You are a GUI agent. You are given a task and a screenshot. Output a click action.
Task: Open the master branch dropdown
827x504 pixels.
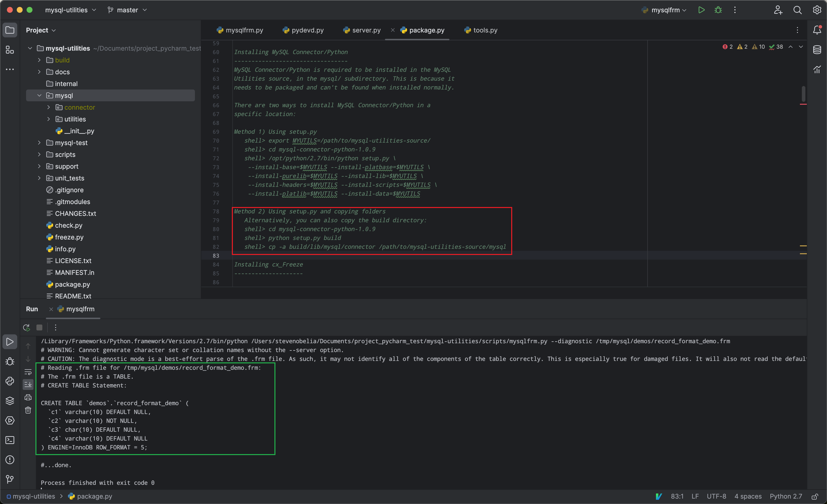[x=127, y=10]
